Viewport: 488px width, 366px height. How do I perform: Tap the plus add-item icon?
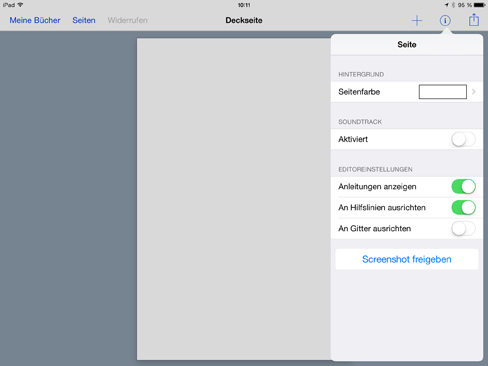click(417, 21)
